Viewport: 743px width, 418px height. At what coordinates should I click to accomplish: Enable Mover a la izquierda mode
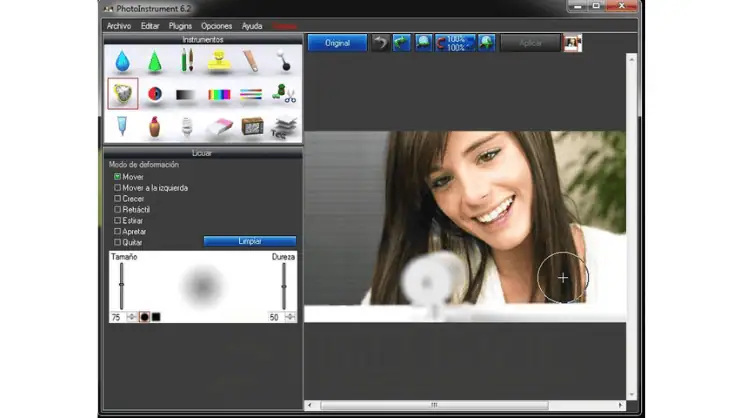point(118,188)
